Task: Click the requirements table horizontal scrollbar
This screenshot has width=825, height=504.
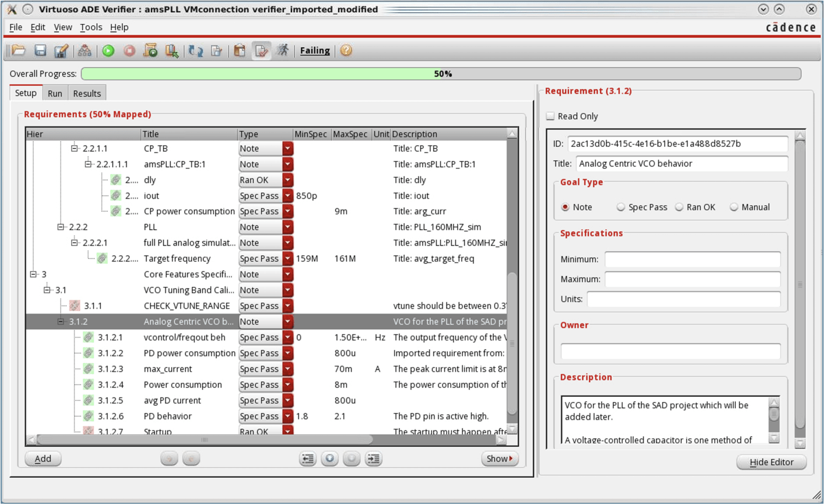Action: pyautogui.click(x=204, y=440)
